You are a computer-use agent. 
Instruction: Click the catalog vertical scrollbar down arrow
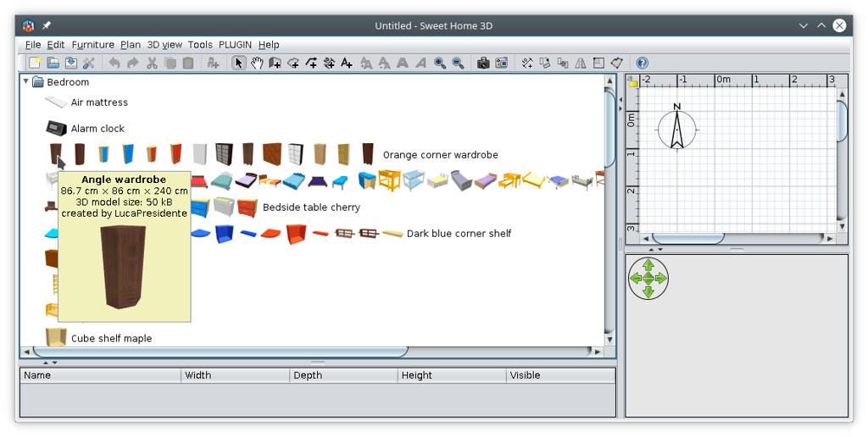click(x=609, y=340)
